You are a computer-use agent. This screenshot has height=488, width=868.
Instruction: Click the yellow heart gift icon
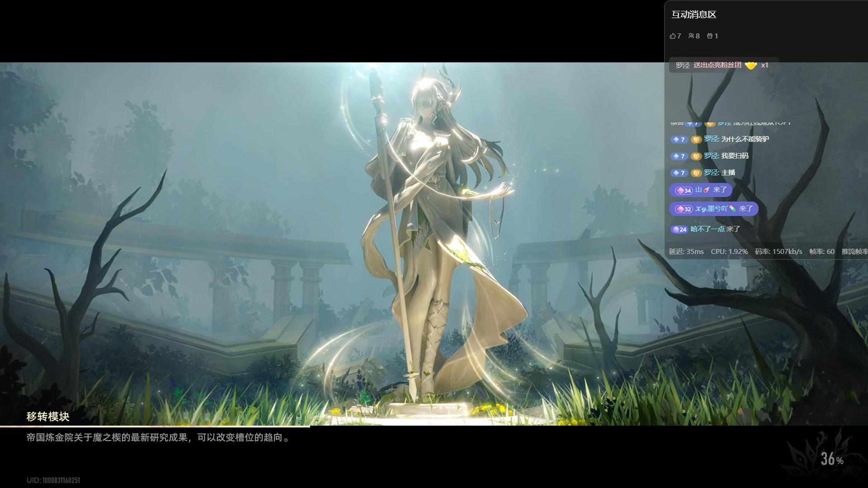pyautogui.click(x=750, y=66)
